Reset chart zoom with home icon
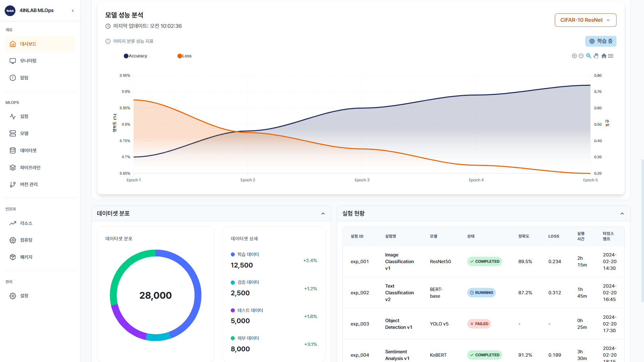This screenshot has width=644, height=362. 604,56
